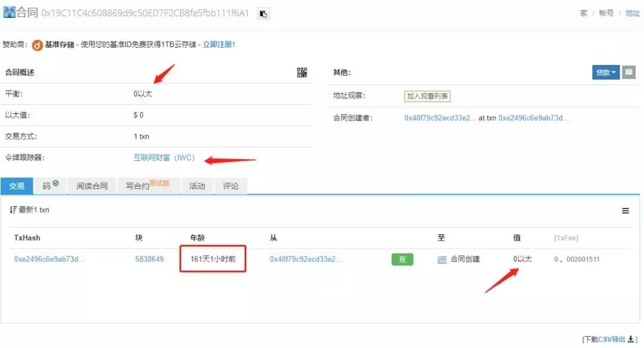Click the 立即注册 sponsor link

pos(218,44)
